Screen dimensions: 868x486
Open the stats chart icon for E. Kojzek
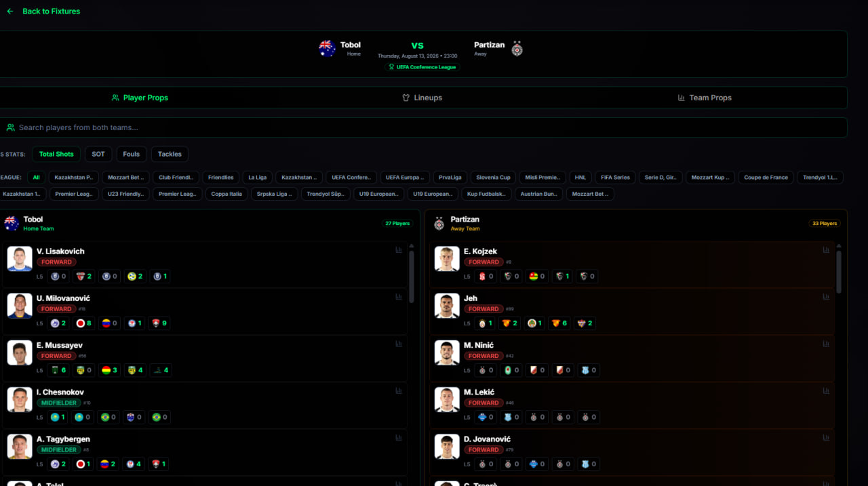point(826,249)
